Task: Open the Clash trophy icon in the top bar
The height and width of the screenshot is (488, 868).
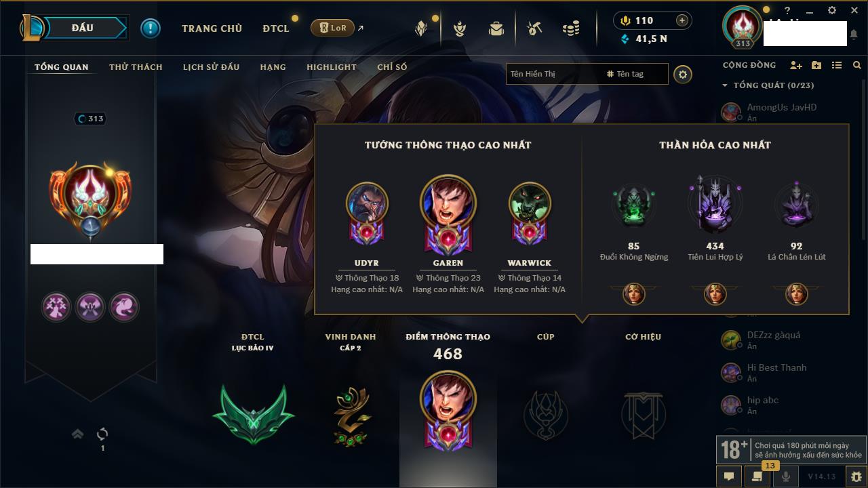Action: coord(460,28)
